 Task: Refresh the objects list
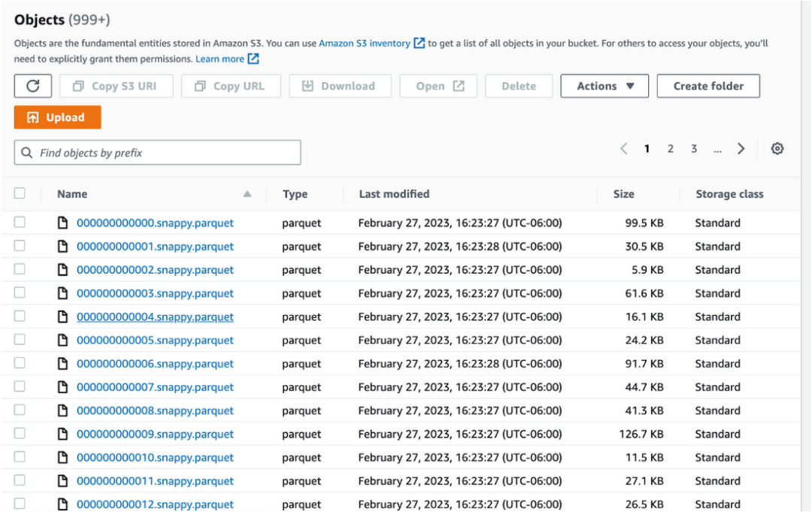pyautogui.click(x=32, y=86)
